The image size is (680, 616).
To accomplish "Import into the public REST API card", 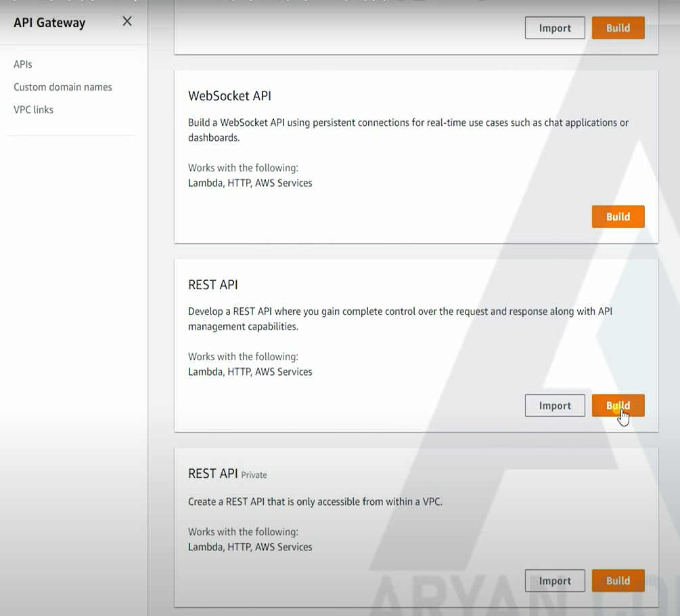I will (x=555, y=405).
